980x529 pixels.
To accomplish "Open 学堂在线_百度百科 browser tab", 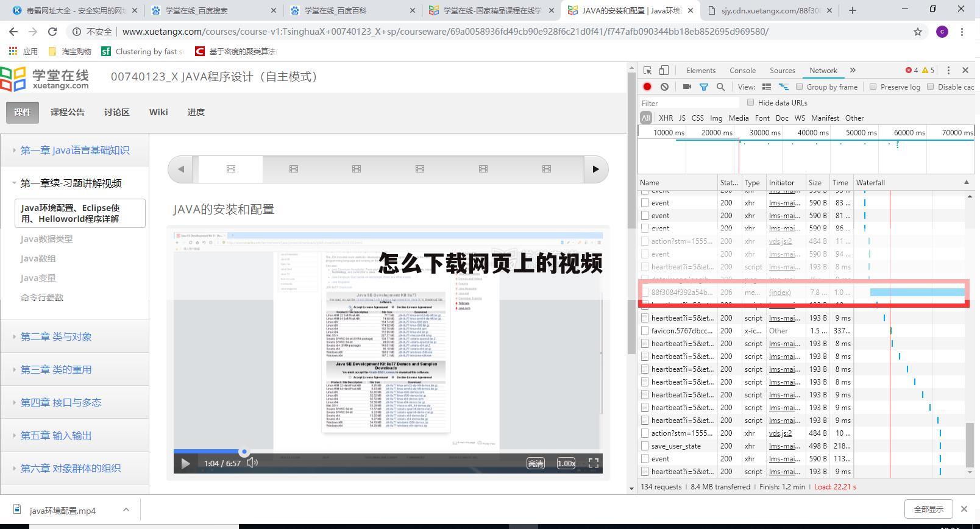I will (352, 10).
